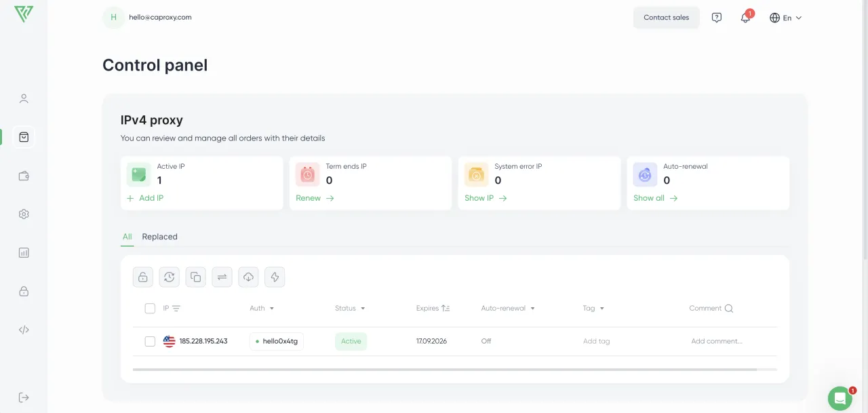The height and width of the screenshot is (413, 868).
Task: Click the Show all link
Action: [x=655, y=198]
